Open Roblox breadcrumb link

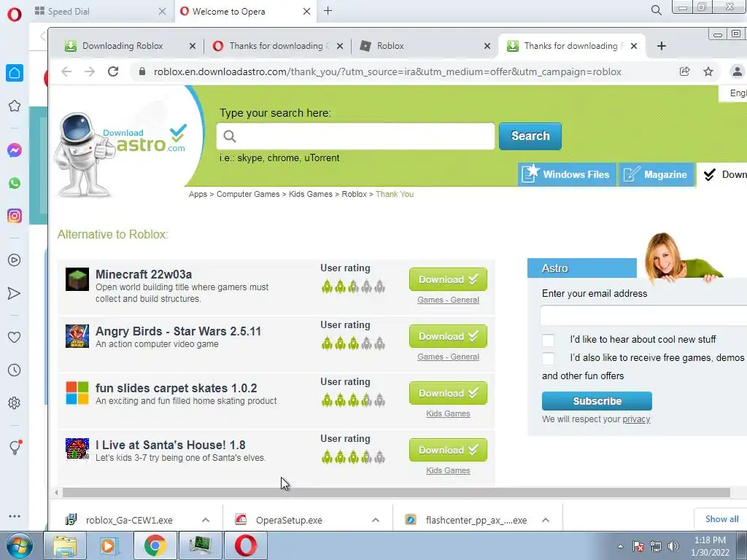(x=354, y=194)
